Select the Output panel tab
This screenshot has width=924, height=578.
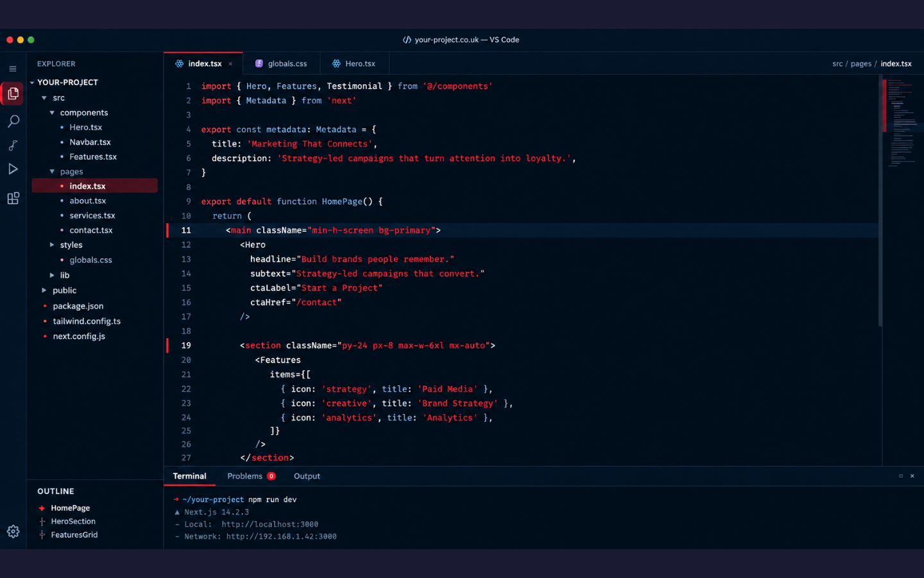pyautogui.click(x=307, y=477)
